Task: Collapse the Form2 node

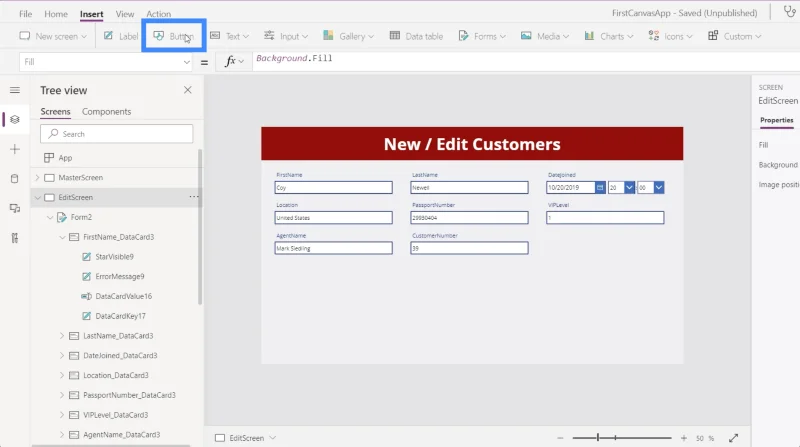Action: pos(49,217)
